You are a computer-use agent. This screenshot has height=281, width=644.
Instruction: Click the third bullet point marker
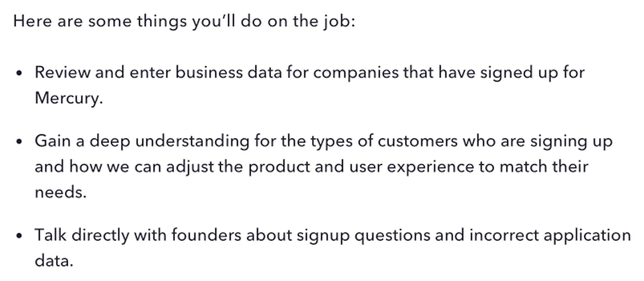[19, 236]
